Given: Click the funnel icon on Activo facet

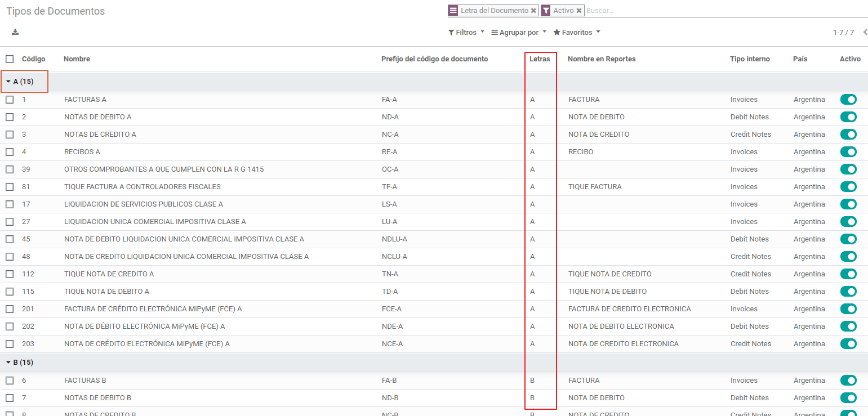Looking at the screenshot, I should (x=546, y=11).
